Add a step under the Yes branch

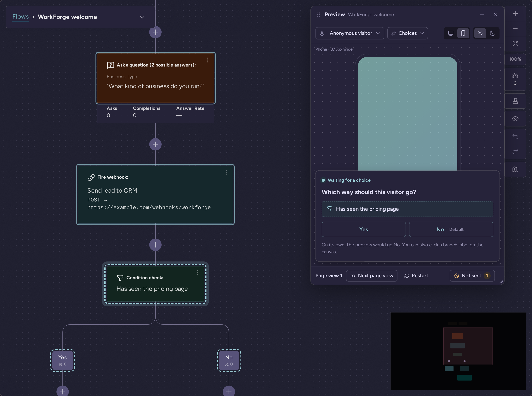[63, 391]
